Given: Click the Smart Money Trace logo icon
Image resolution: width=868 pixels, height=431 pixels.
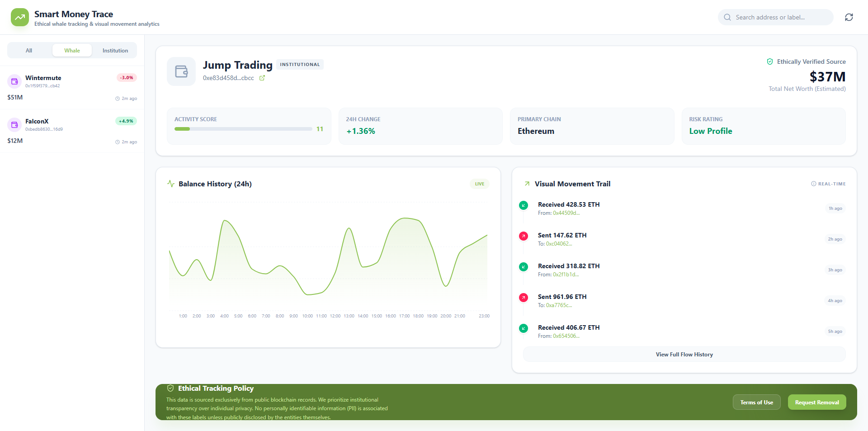Looking at the screenshot, I should [x=19, y=18].
